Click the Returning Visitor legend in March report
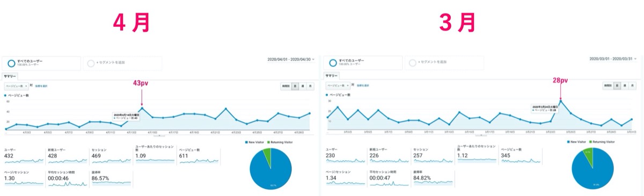Viewport: 644px width, 196px height. (x=601, y=142)
